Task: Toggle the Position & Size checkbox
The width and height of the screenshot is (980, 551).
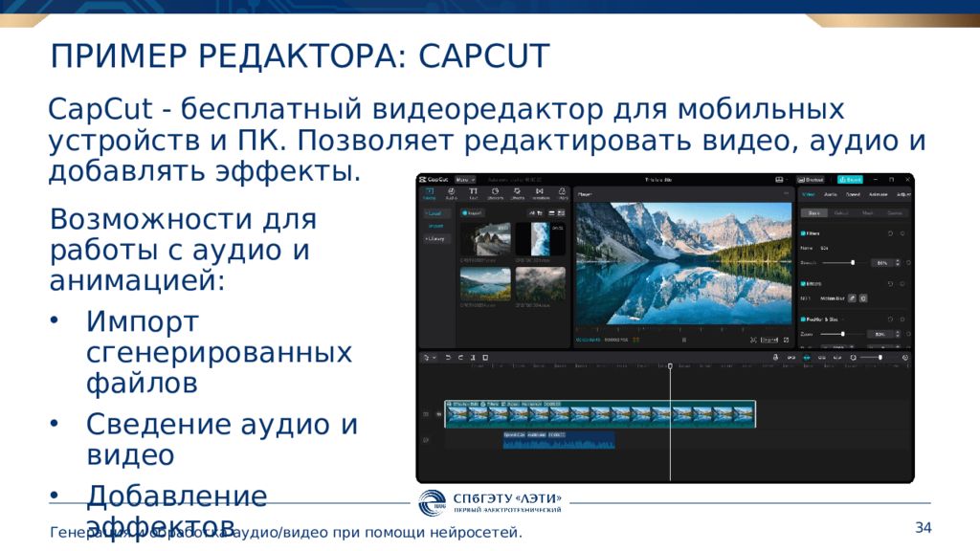Action: 803,320
